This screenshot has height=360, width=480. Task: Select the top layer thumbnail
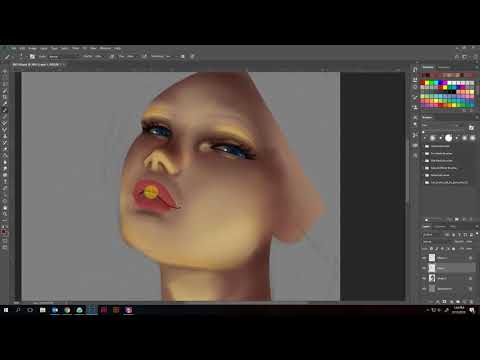[432, 258]
